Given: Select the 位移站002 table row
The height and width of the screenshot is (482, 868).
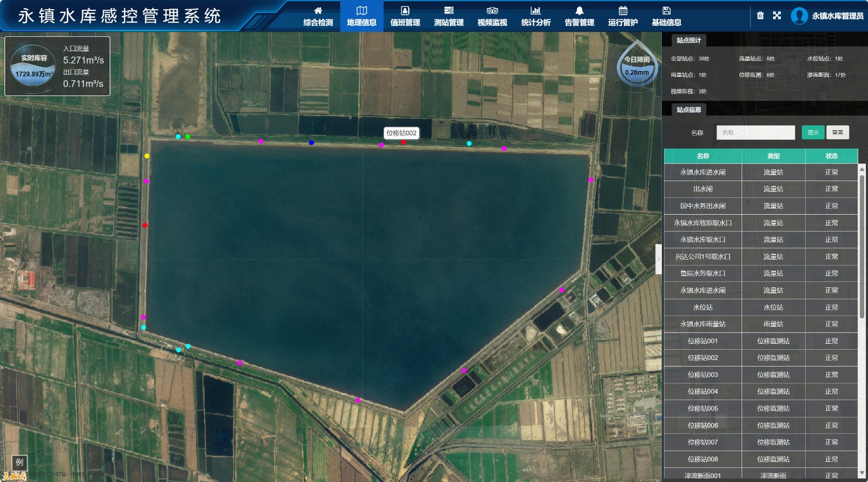Looking at the screenshot, I should [761, 358].
